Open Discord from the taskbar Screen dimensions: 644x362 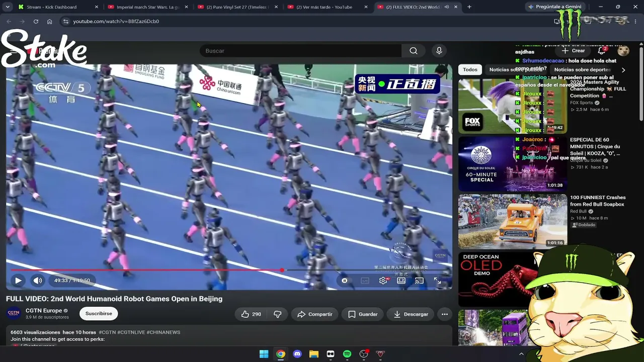(297, 354)
